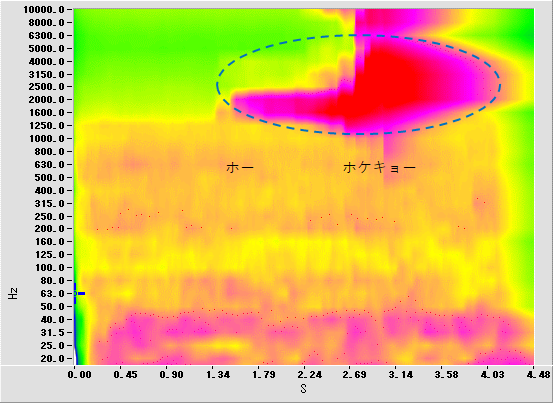Viewport: 553px width, 403px height.
Task: Click the S horizontal axis title
Action: 303,389
